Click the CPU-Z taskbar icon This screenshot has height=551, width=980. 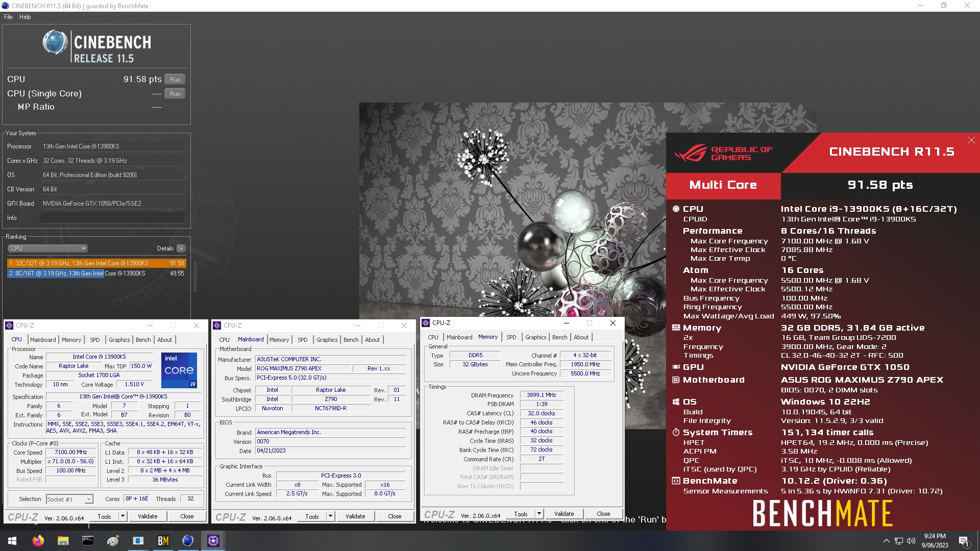click(x=213, y=541)
